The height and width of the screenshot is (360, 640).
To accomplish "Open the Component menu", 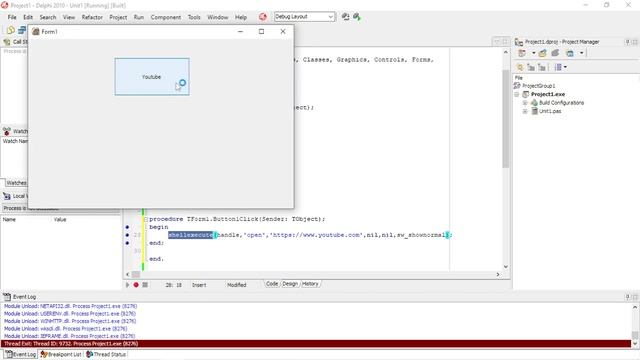I will [166, 17].
